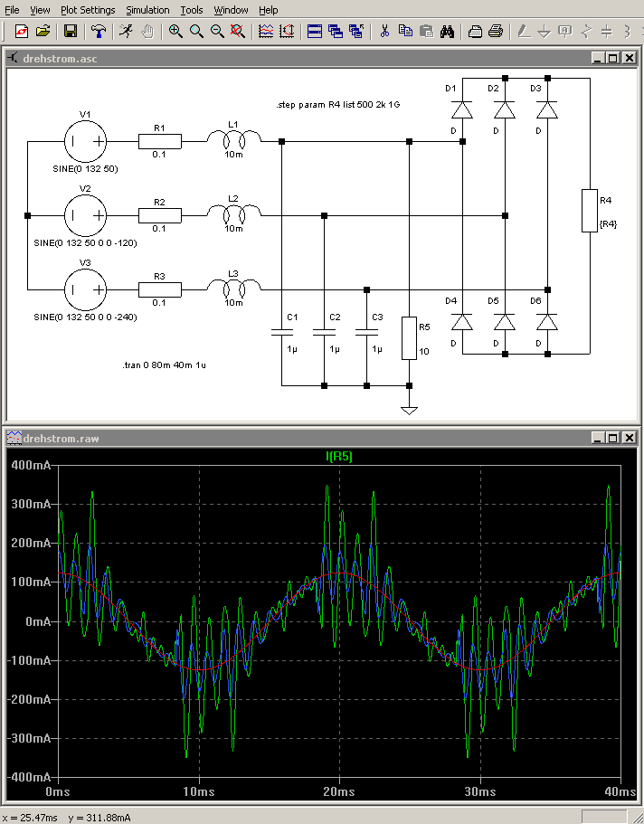Select voltage source V1 in schematic
This screenshot has width=644, height=824.
[x=86, y=141]
